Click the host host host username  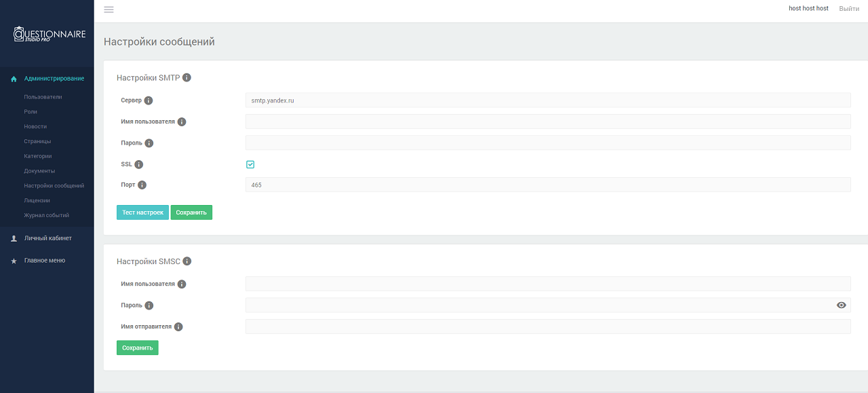pos(808,9)
